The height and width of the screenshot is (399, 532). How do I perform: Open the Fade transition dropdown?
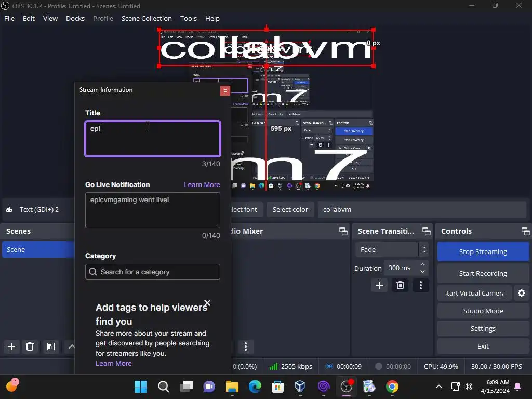tap(392, 249)
